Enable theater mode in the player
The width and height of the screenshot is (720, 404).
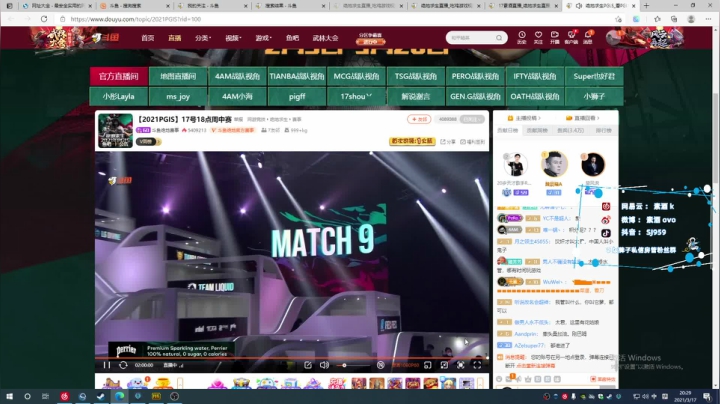click(444, 365)
